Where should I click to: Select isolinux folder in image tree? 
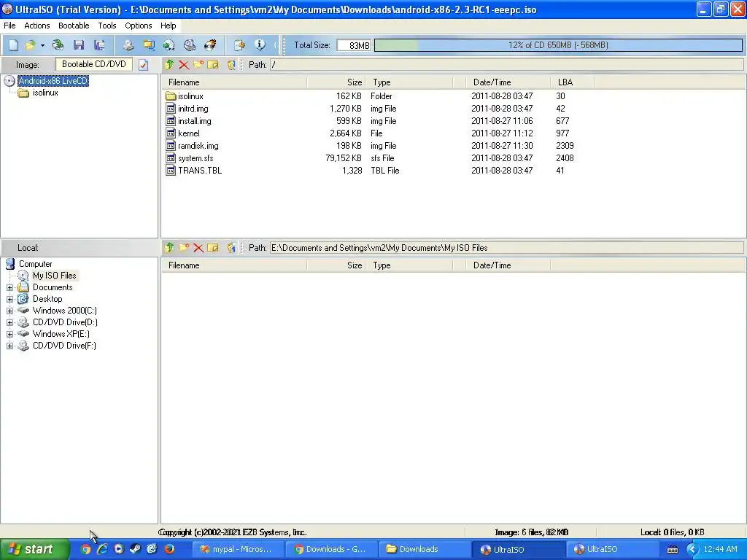(45, 93)
